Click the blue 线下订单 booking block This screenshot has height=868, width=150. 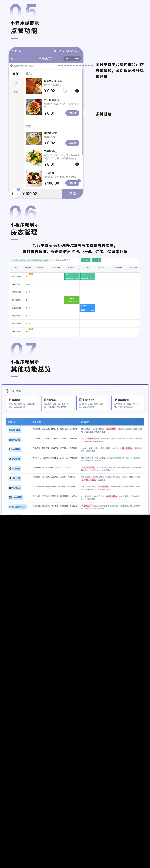click(87, 308)
